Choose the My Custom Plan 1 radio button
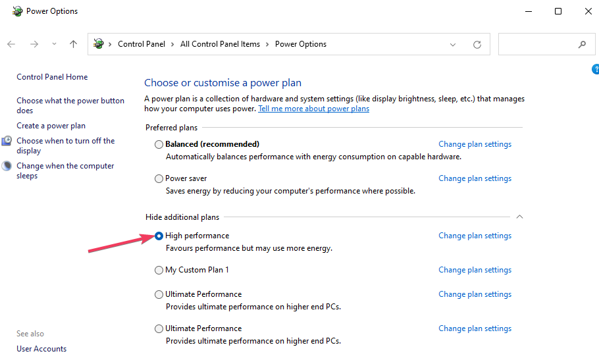Screen dimensions: 599x364 coord(159,270)
